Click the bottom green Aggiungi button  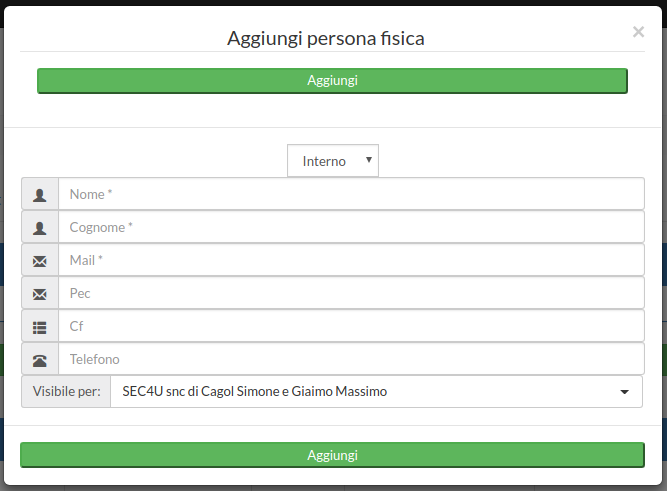(332, 455)
